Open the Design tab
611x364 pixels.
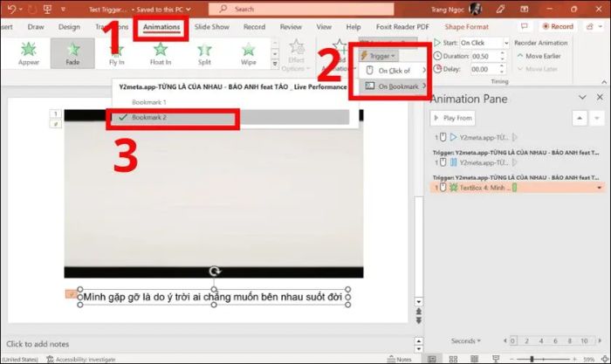point(69,27)
